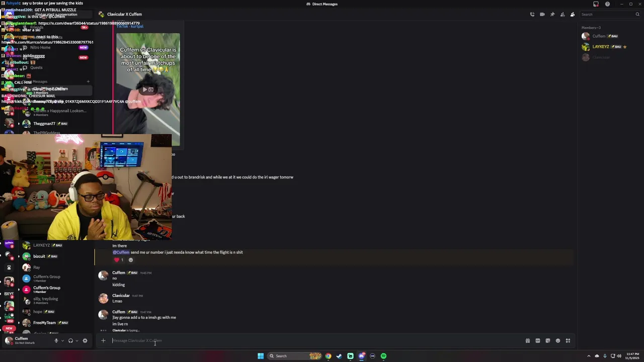Open User Settings gear
Screen dimensions: 644x362
(x=85, y=340)
